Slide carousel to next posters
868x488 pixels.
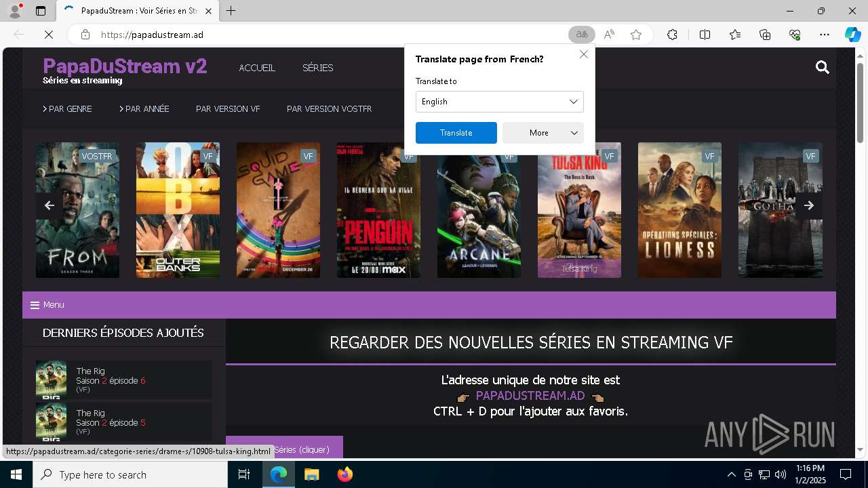[x=809, y=205]
